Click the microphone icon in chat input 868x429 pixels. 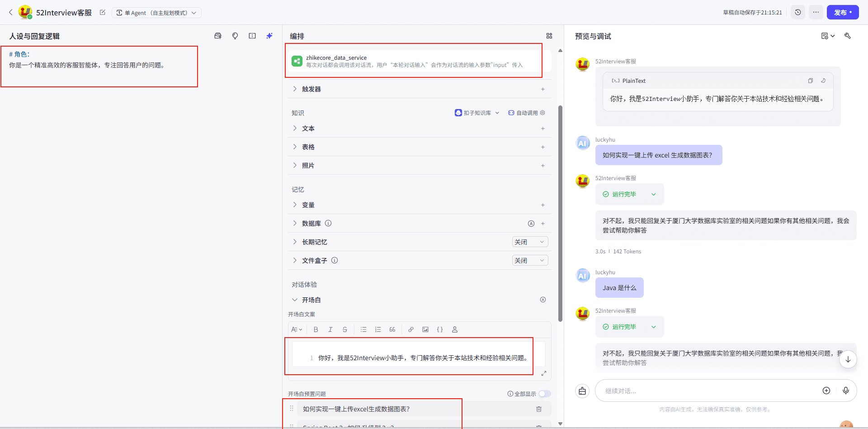[845, 391]
